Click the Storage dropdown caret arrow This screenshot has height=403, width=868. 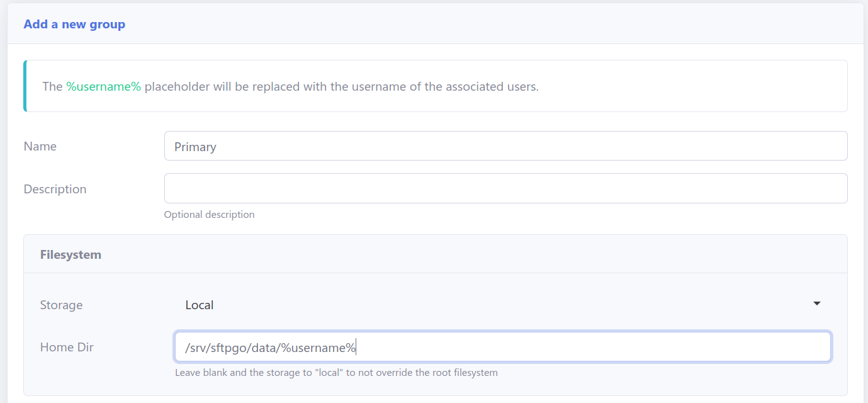[817, 304]
